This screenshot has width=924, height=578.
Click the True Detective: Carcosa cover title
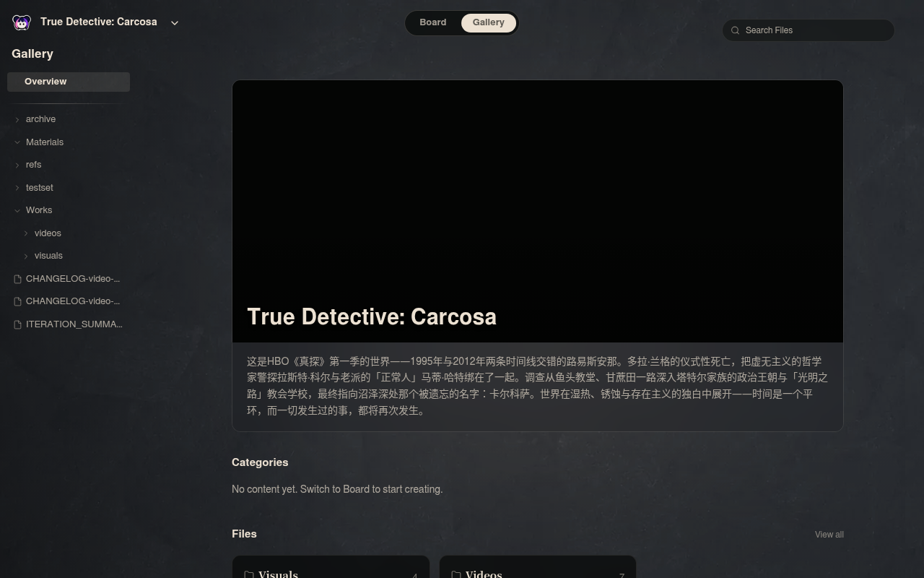[372, 316]
